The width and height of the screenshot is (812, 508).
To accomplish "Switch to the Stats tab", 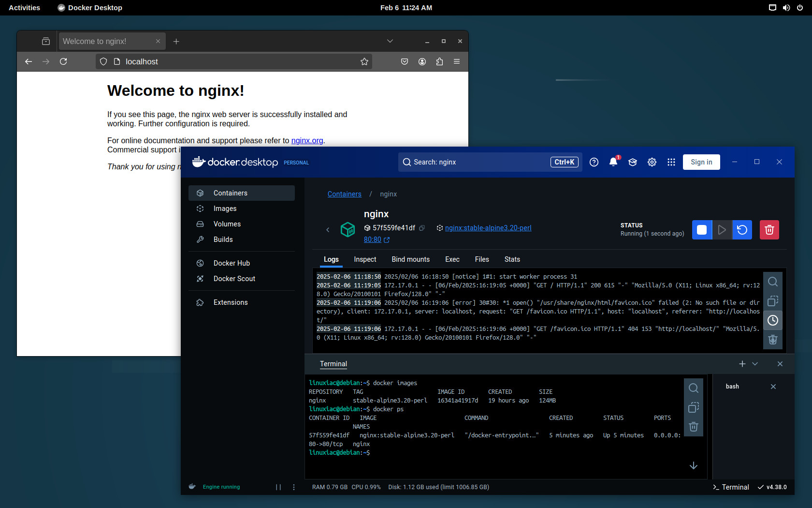I will click(x=512, y=259).
